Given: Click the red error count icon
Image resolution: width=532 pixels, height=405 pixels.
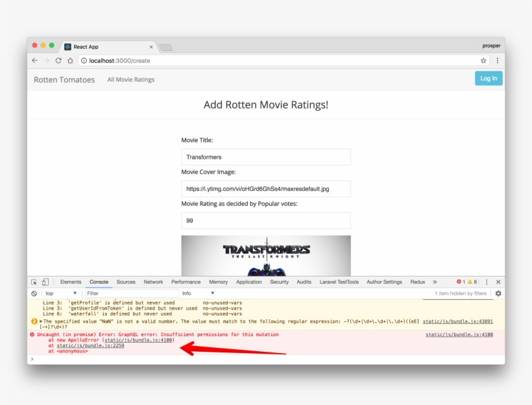Looking at the screenshot, I should point(459,282).
